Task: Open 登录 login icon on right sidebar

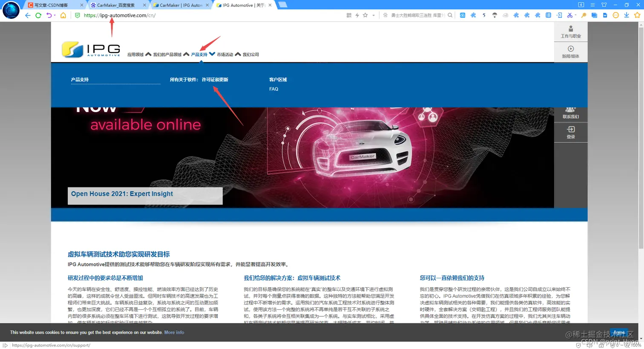Action: pos(570,132)
